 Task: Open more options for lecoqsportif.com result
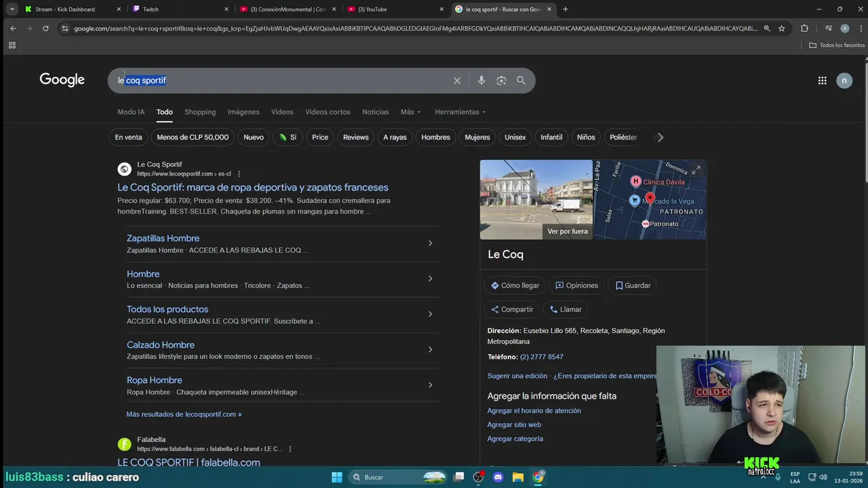239,174
